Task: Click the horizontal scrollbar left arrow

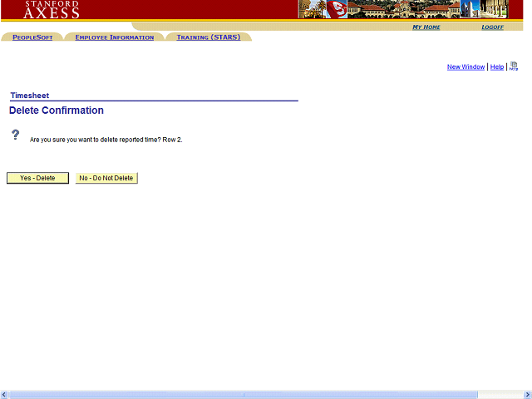Action: coord(4,394)
